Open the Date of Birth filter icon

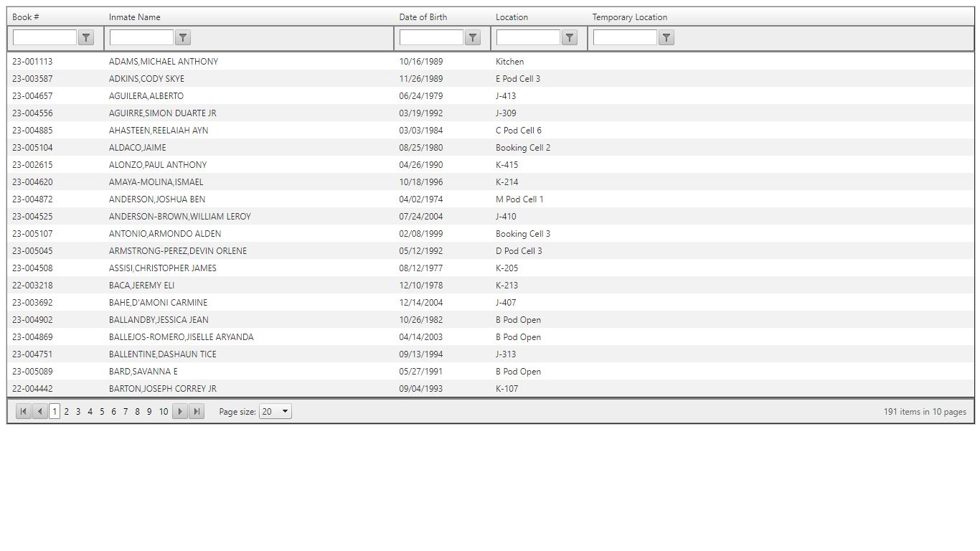point(473,38)
